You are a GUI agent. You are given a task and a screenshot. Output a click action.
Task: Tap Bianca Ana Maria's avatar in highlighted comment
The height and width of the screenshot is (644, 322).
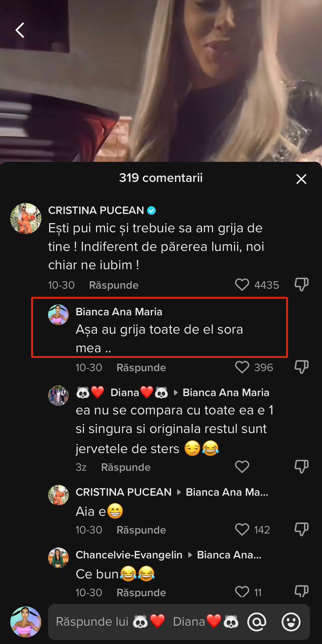pos(58,315)
